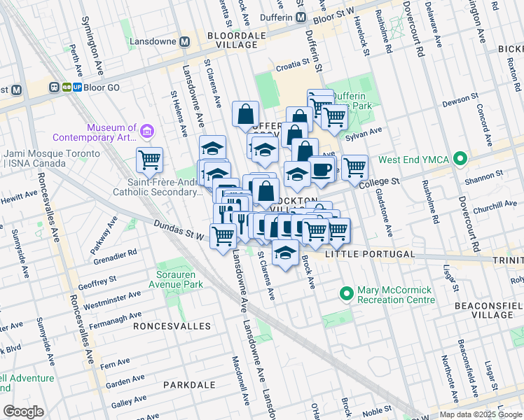The height and width of the screenshot is (420, 524).
Task: Select the Croatia St street label
Action: click(x=293, y=65)
